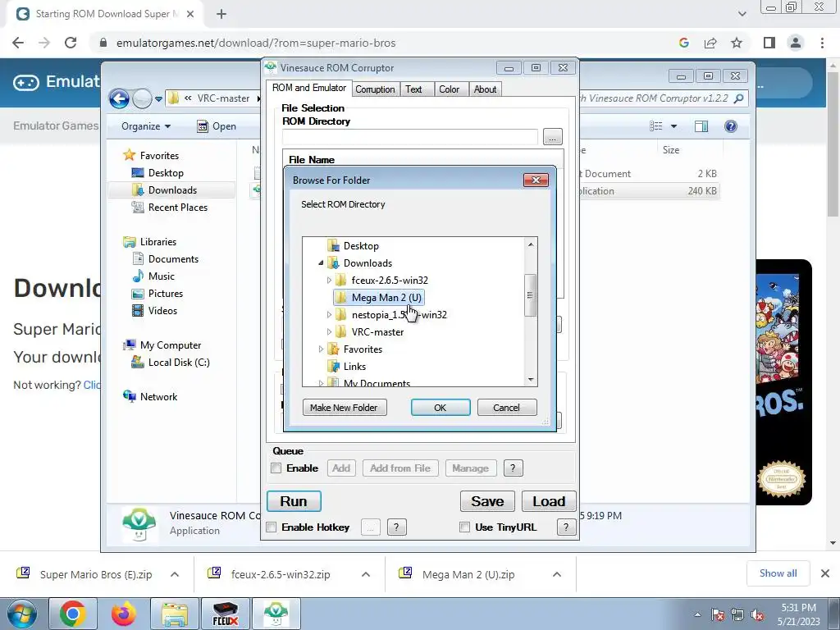Reload the Chrome page

coord(71,43)
